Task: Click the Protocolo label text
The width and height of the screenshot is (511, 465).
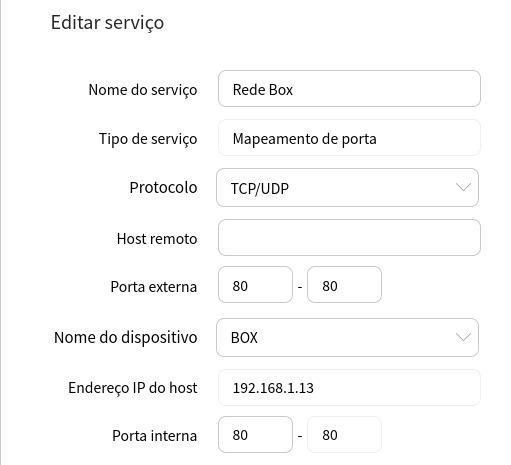Action: (x=163, y=187)
